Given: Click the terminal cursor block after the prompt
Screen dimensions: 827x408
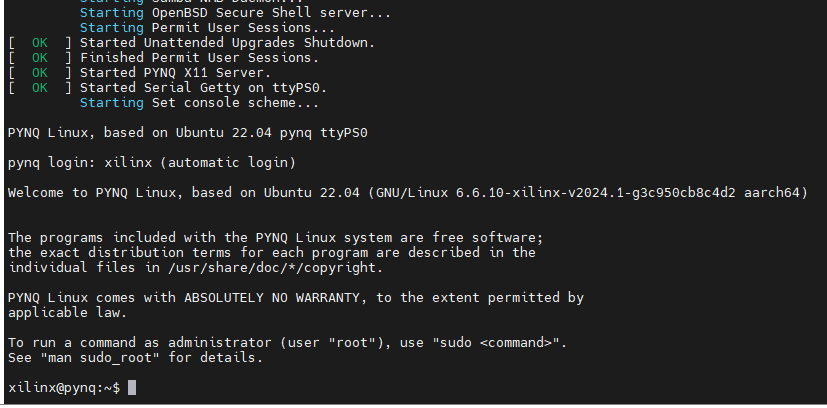Looking at the screenshot, I should coord(132,388).
